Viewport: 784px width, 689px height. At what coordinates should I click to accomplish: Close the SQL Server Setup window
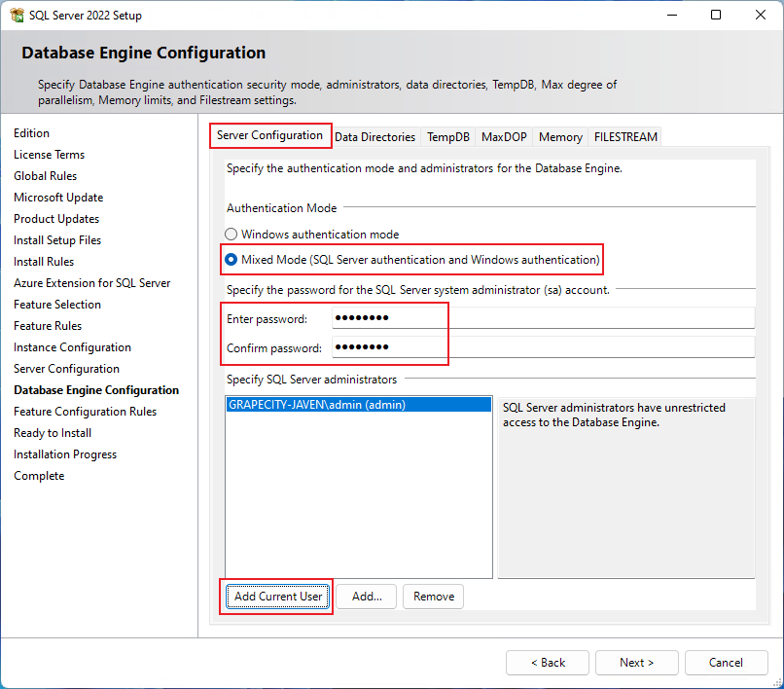pos(761,15)
